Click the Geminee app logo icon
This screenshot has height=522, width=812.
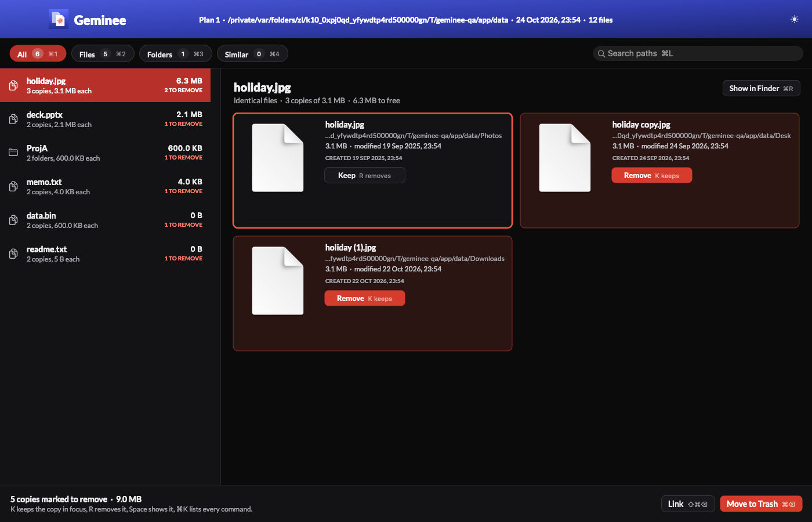pyautogui.click(x=59, y=20)
